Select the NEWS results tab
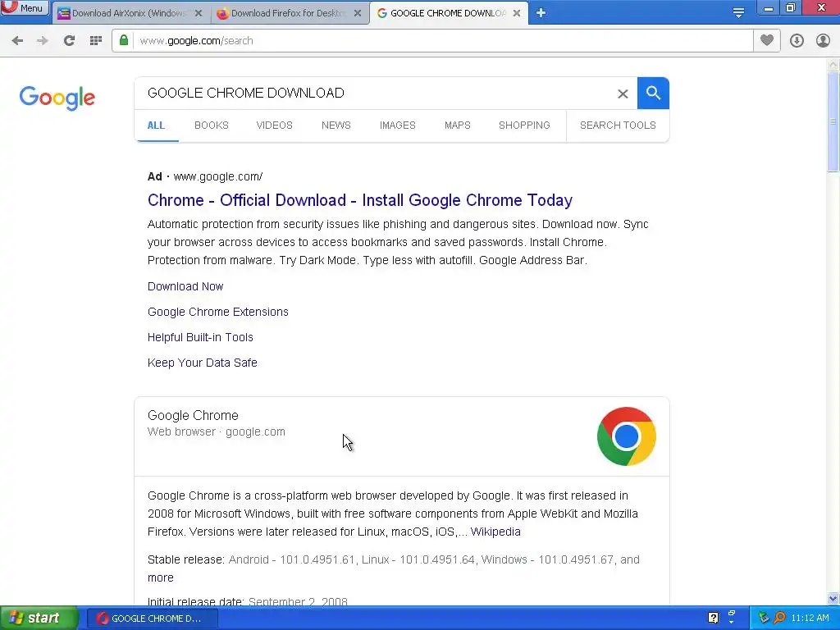 pos(336,126)
